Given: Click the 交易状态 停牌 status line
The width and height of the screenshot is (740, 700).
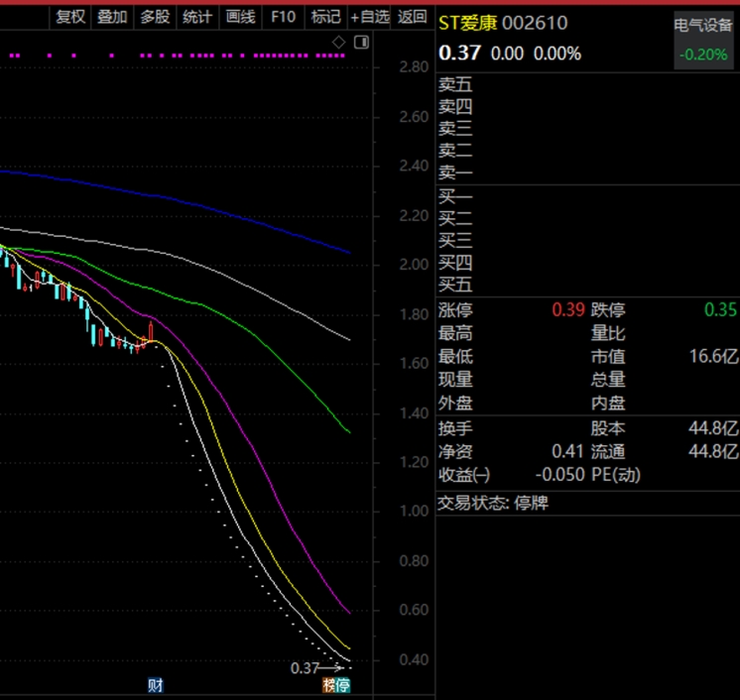Looking at the screenshot, I should tap(493, 503).
